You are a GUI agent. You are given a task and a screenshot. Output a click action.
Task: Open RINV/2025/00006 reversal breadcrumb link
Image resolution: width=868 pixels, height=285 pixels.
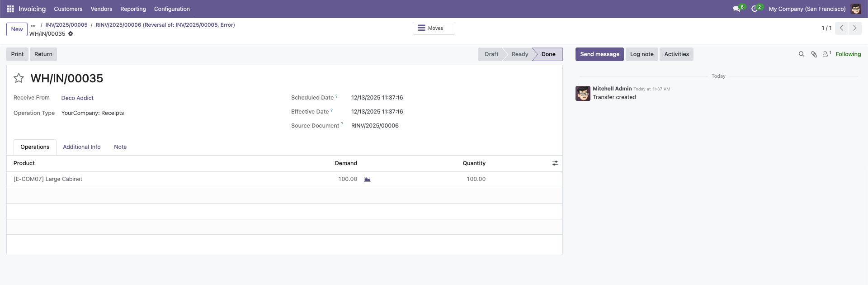(165, 25)
